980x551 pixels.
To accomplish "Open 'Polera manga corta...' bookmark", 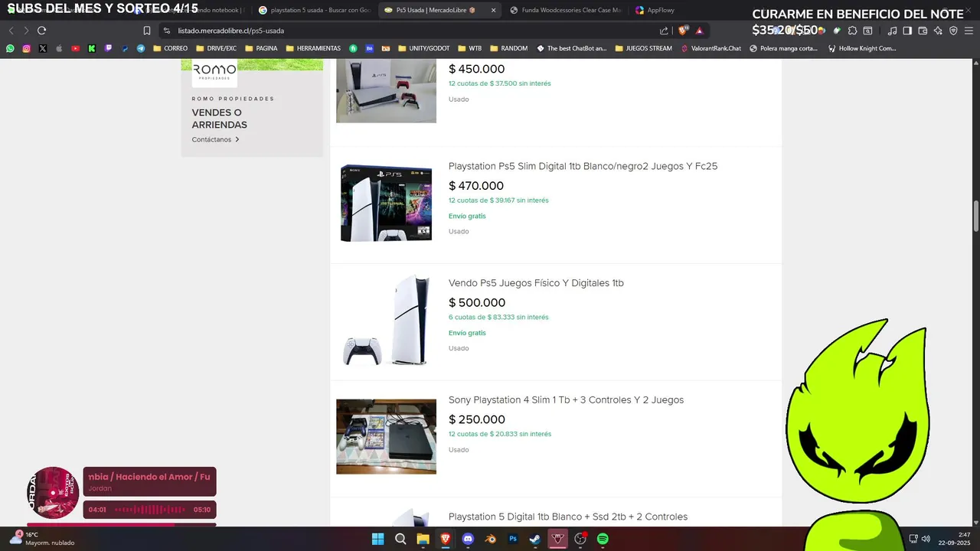I will click(x=784, y=48).
